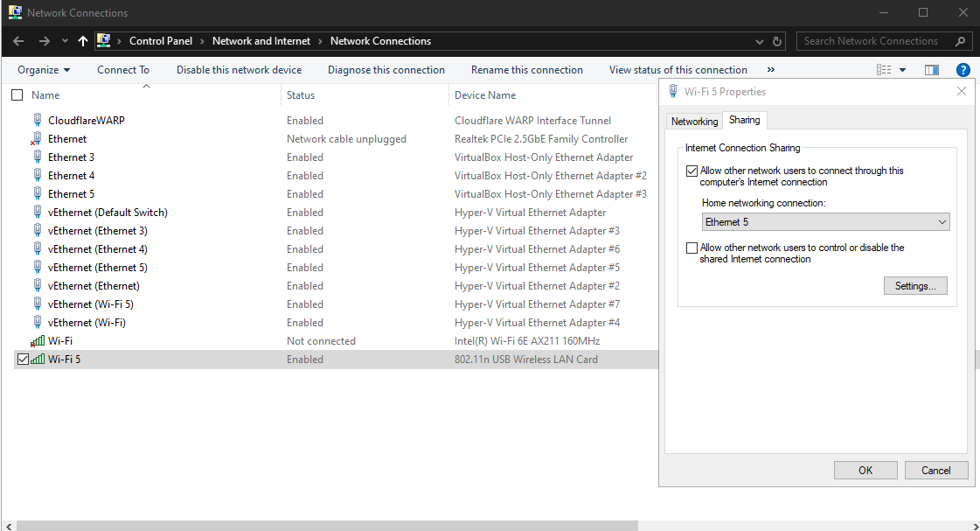
Task: Open Home networking connection dropdown
Action: pyautogui.click(x=825, y=222)
